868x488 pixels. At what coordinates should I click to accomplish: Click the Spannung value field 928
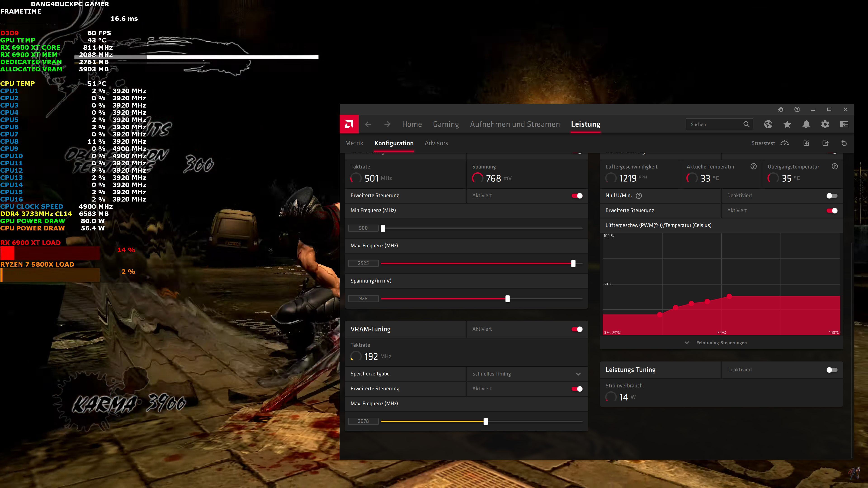pyautogui.click(x=363, y=298)
